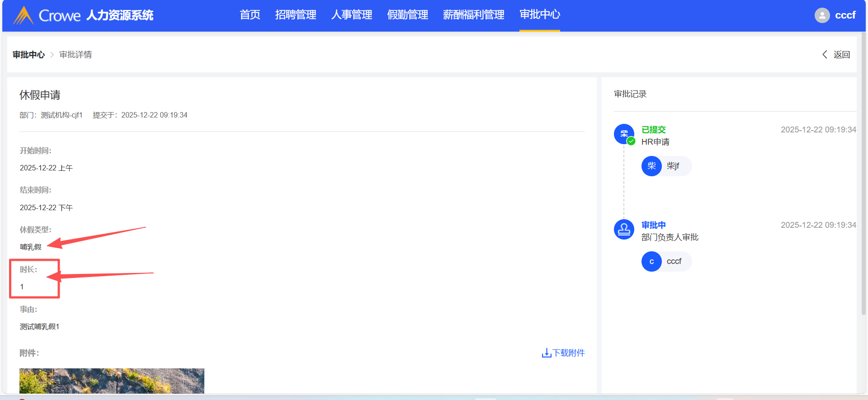Click the c avatar beside cccf approver
The height and width of the screenshot is (400, 868).
point(651,262)
